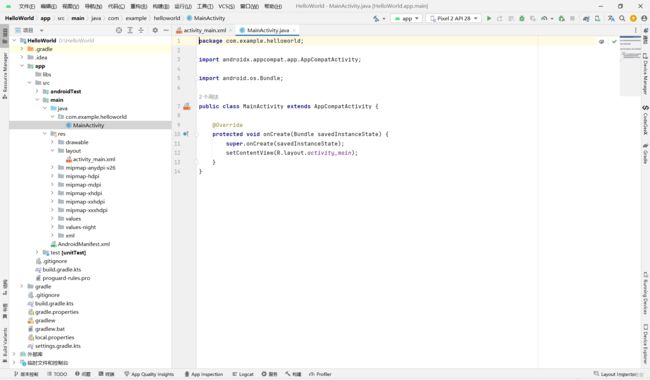
Task: Select AndroidManifest.xml in project tree
Action: (x=84, y=244)
